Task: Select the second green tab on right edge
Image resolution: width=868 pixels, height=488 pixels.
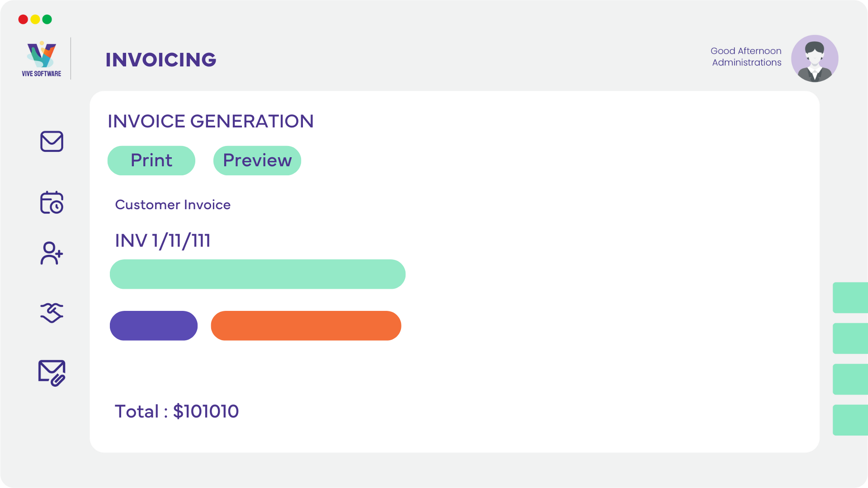Action: [x=850, y=338]
